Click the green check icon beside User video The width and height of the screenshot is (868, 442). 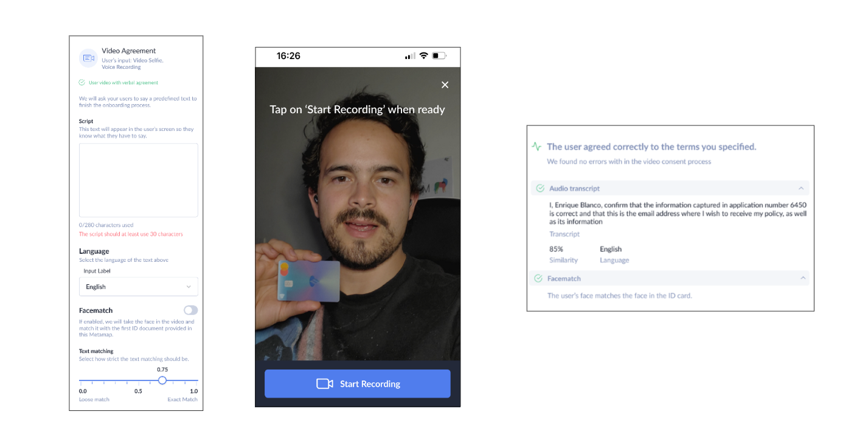(82, 82)
